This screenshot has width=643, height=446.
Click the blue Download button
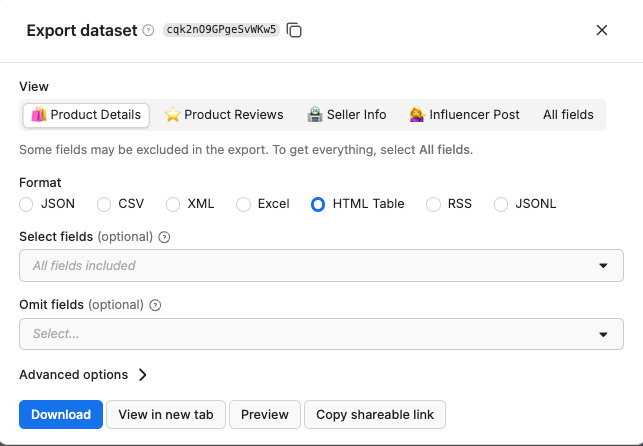(61, 414)
